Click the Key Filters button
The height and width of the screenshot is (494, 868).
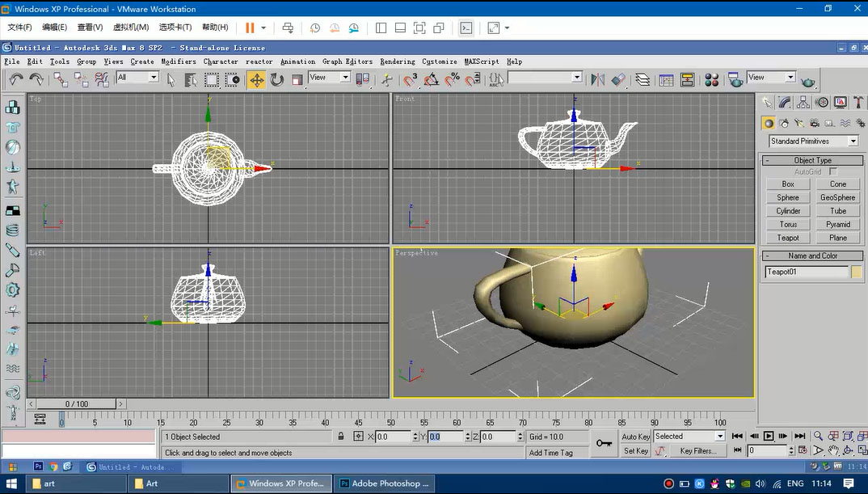[697, 451]
